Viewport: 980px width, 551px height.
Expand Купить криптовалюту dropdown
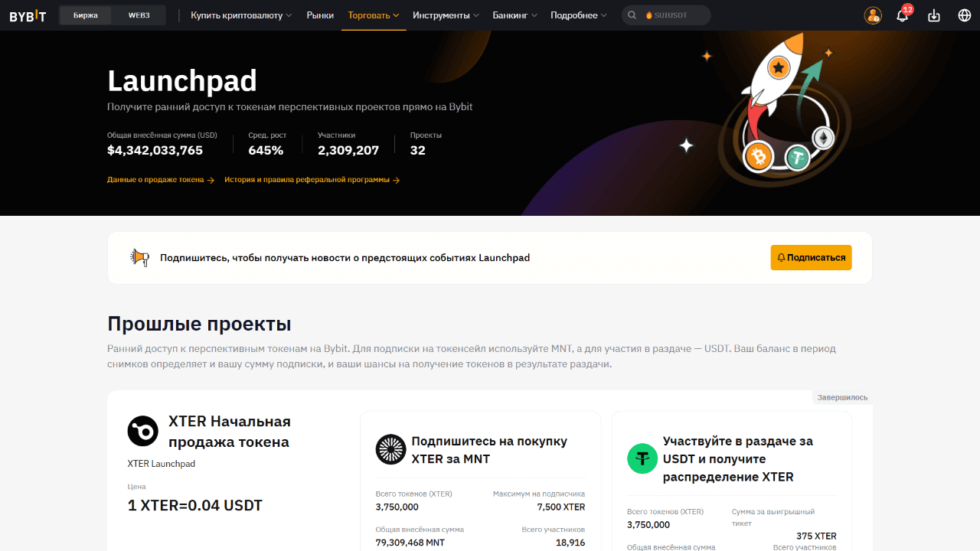pos(241,15)
